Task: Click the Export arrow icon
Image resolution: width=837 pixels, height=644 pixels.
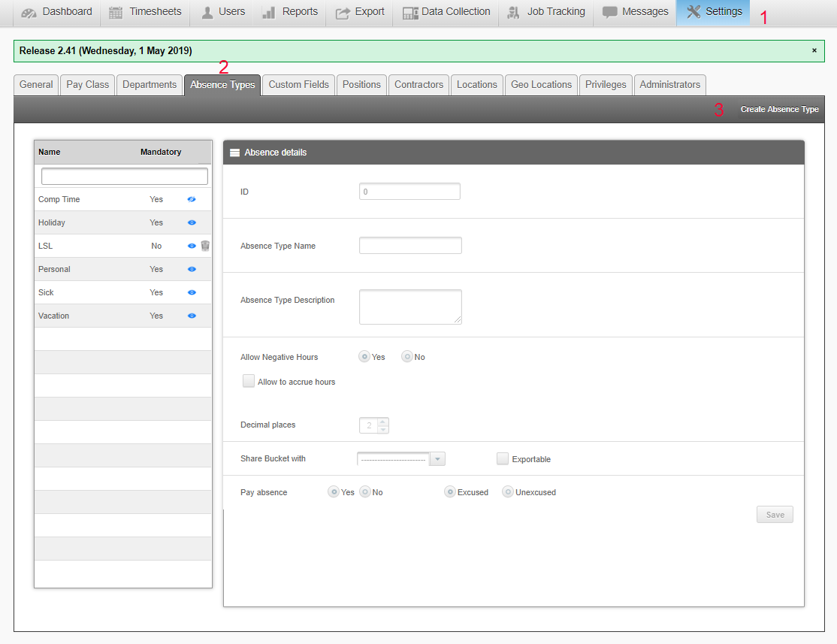Action: pos(343,13)
